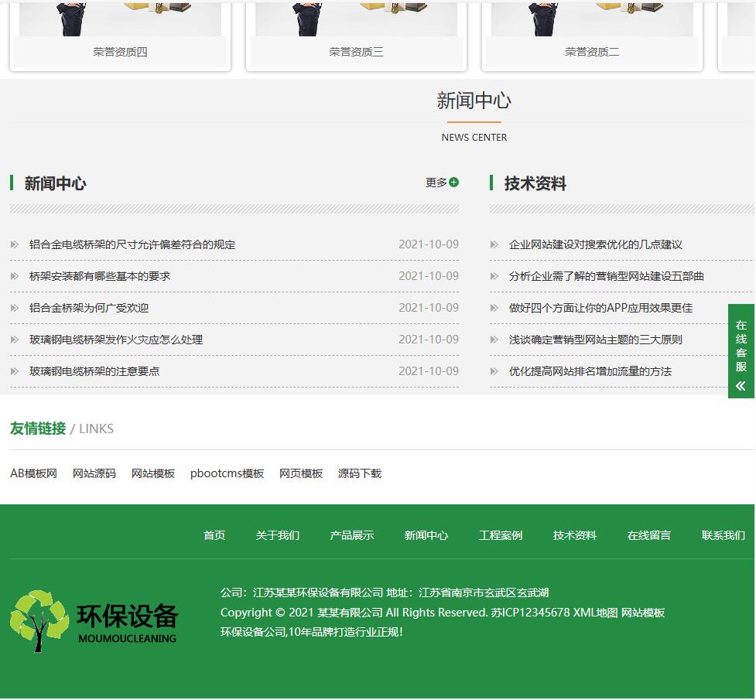Click 网站模板 link in the copyright line
This screenshot has height=700, width=756.
[x=643, y=613]
